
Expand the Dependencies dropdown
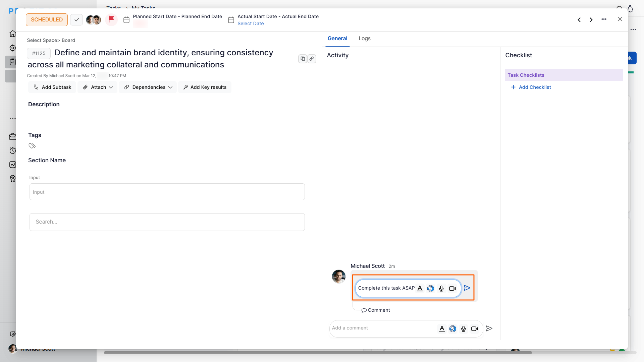pyautogui.click(x=148, y=87)
